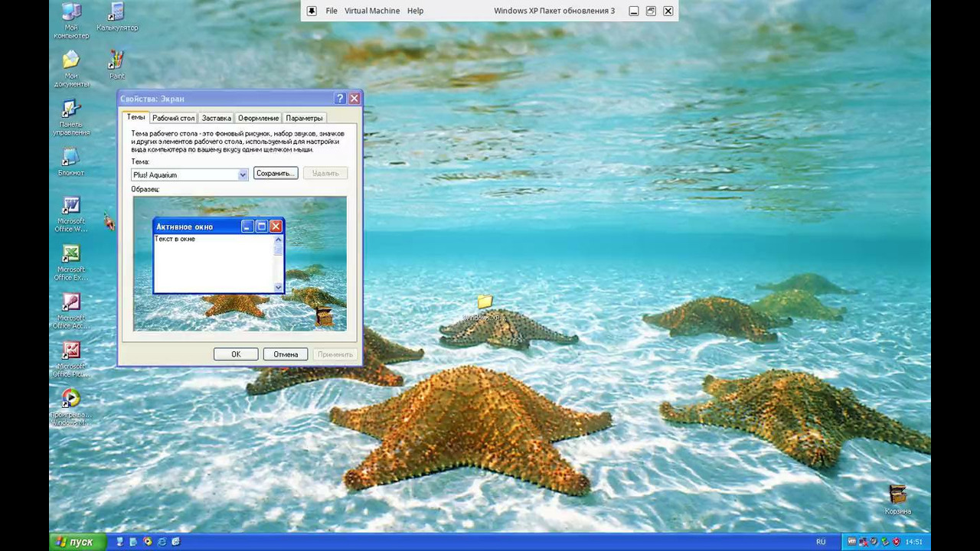Open the Virtual Machine menu
This screenshot has height=551, width=980.
pos(372,11)
